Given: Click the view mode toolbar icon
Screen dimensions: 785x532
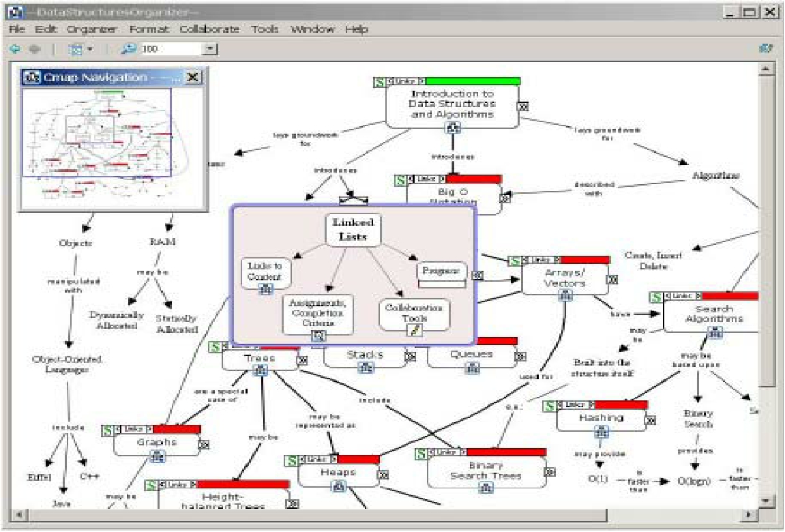Looking at the screenshot, I should 76,49.
